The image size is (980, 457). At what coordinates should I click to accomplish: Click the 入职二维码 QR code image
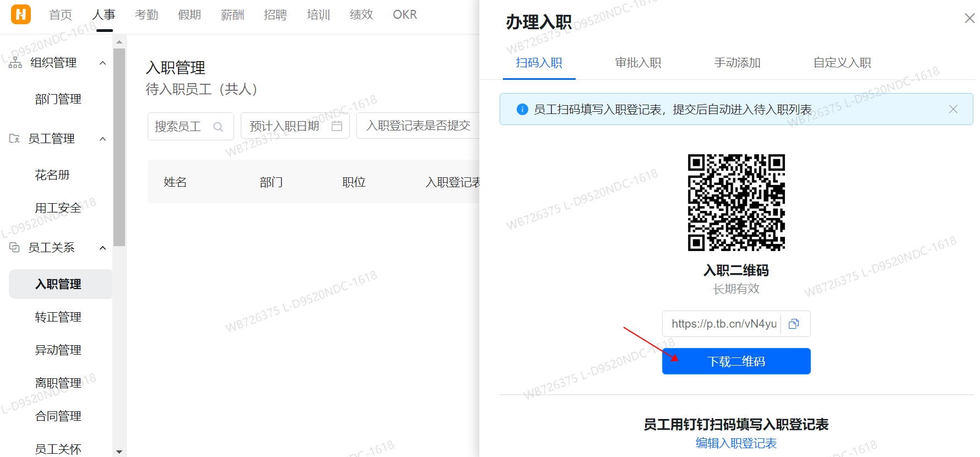(x=736, y=202)
